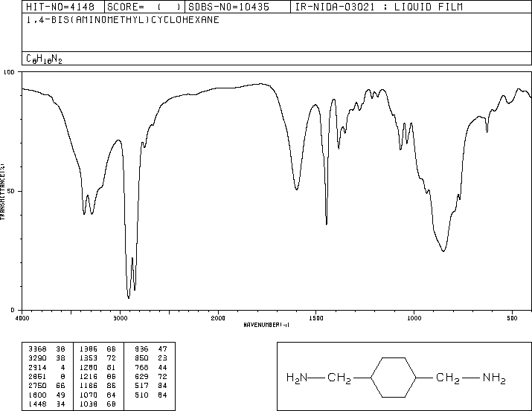Viewport: 532px width, 411px height.
Task: Click the molecular formula C8H18N2
Action: point(44,59)
